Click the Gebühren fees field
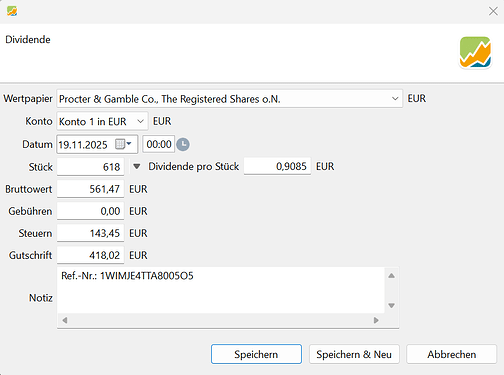This screenshot has height=375, width=504. [x=90, y=211]
